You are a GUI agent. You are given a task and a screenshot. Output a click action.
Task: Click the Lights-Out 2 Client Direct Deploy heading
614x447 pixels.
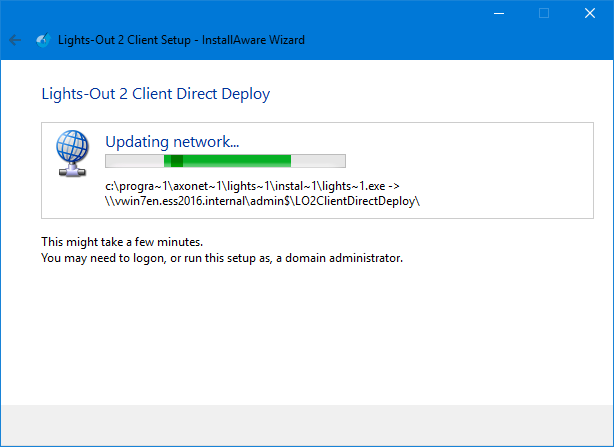tap(156, 94)
